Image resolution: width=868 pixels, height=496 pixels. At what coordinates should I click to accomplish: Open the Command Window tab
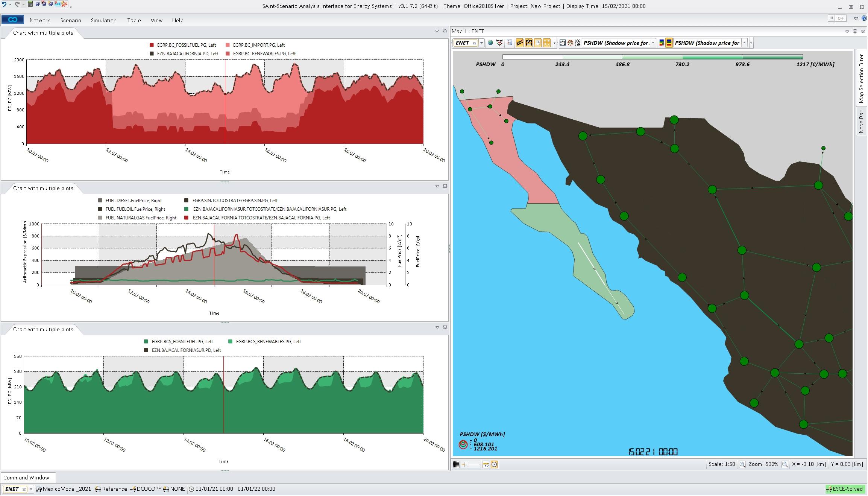click(x=26, y=478)
